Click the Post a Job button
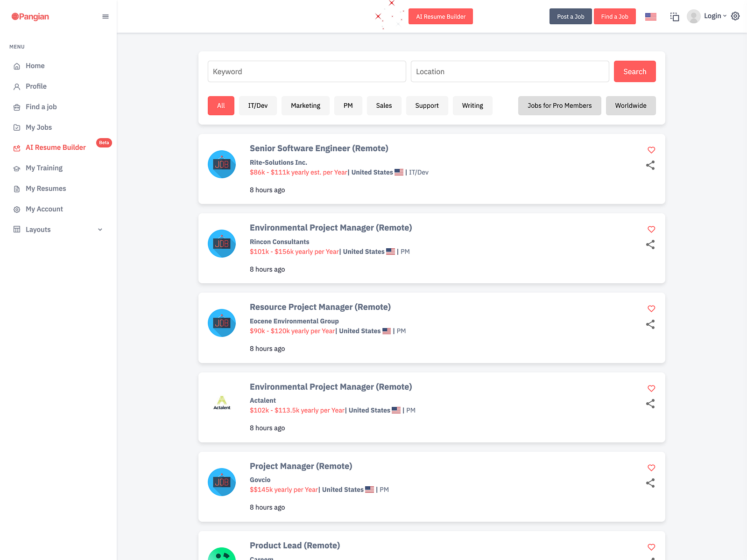 tap(571, 16)
